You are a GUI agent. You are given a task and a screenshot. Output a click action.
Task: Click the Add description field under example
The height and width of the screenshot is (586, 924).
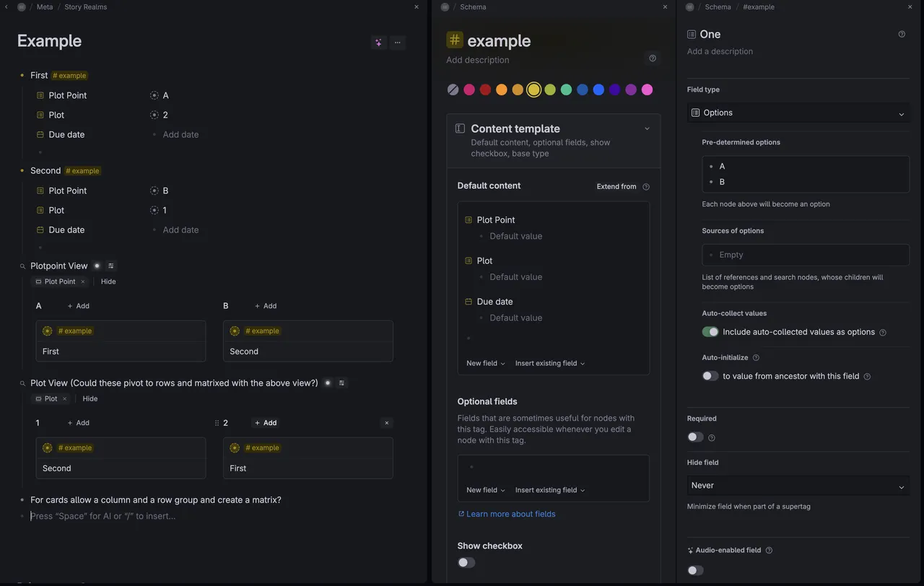(x=478, y=60)
